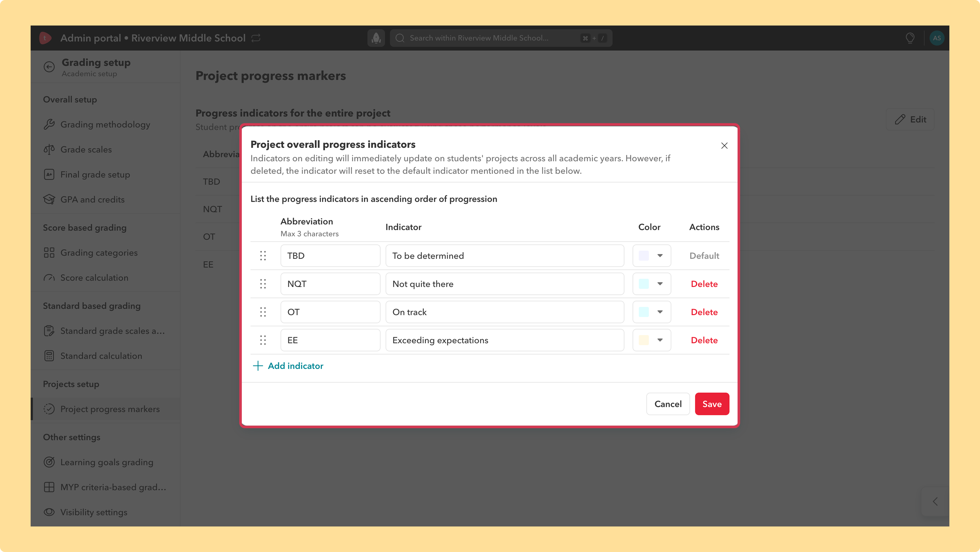
Task: Edit the To be determined indicator field
Action: [505, 256]
